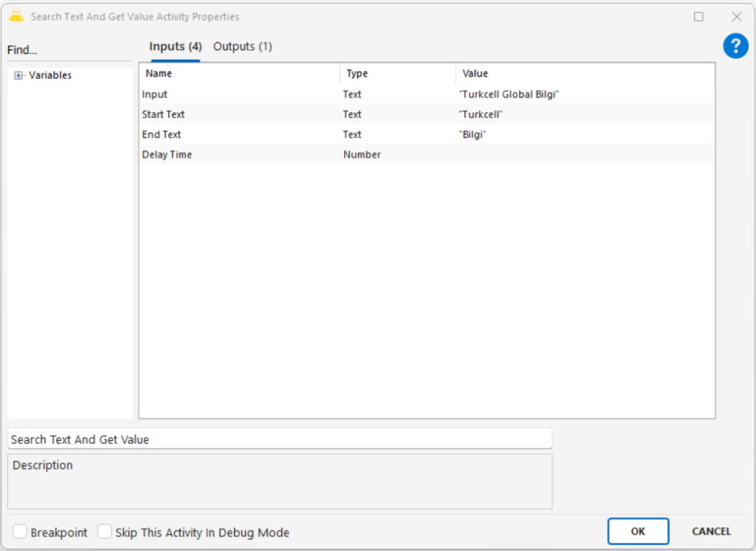Image resolution: width=756 pixels, height=551 pixels.
Task: Edit the Input value "Turkcell Global Bilgi"
Action: point(509,95)
